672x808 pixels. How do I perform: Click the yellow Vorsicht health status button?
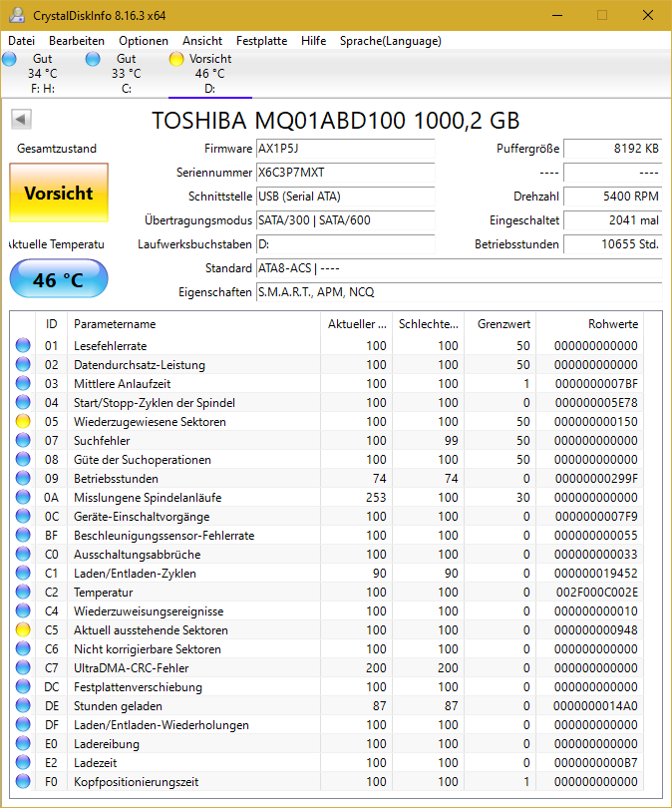pyautogui.click(x=59, y=193)
